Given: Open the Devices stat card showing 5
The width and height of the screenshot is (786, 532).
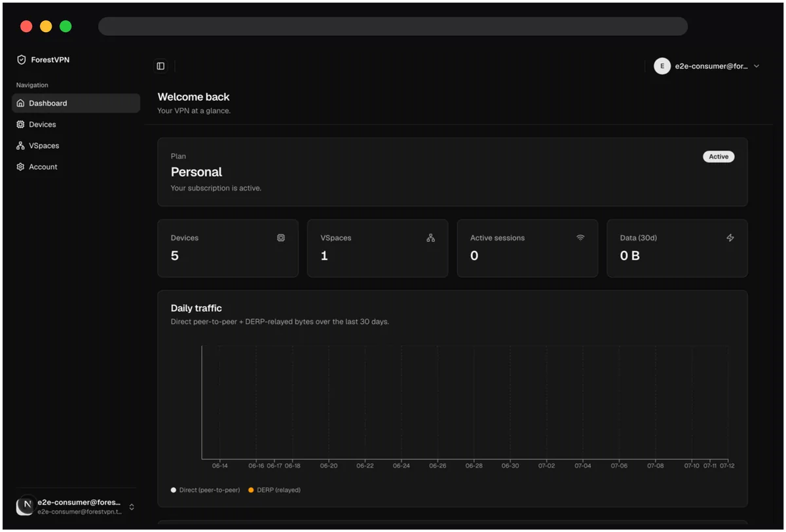Looking at the screenshot, I should 228,248.
